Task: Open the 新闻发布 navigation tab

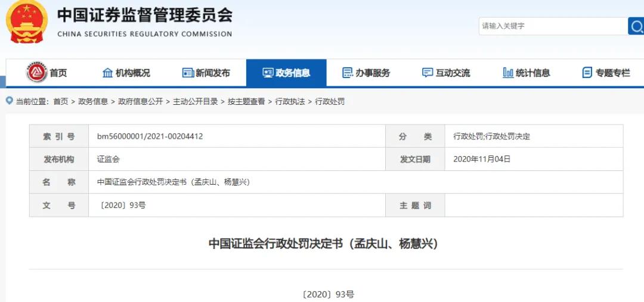Action: [x=206, y=73]
